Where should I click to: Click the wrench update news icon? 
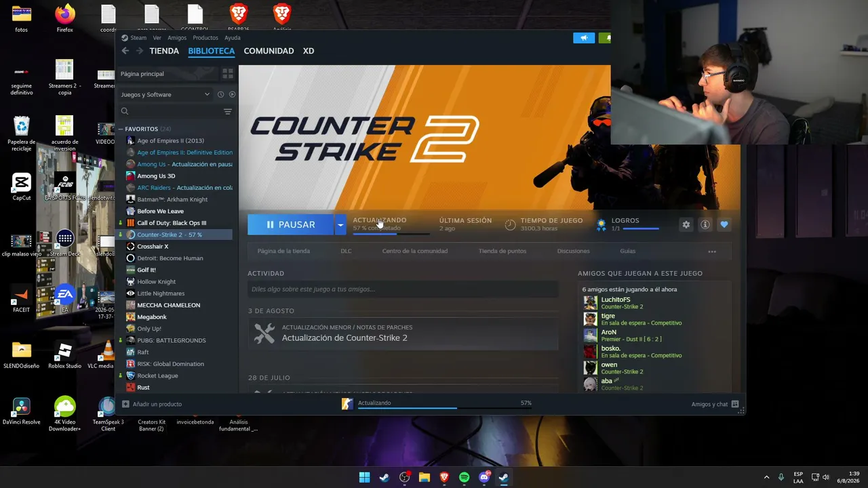(x=264, y=333)
